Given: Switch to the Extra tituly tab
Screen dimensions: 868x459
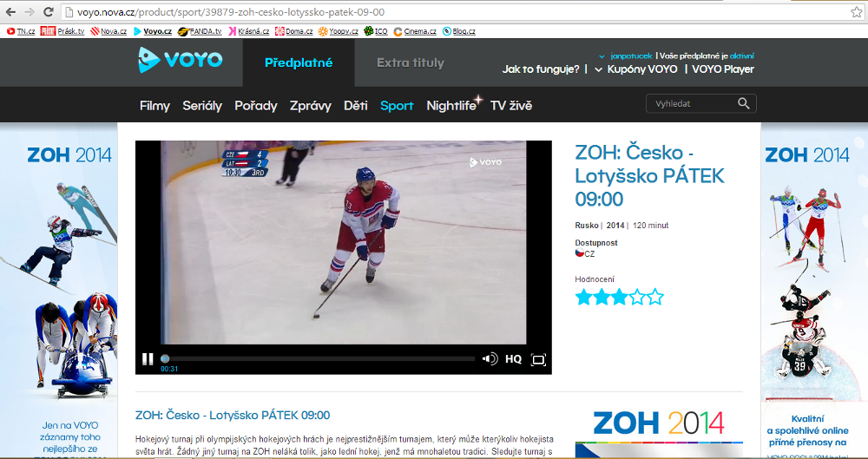Looking at the screenshot, I should click(x=411, y=62).
